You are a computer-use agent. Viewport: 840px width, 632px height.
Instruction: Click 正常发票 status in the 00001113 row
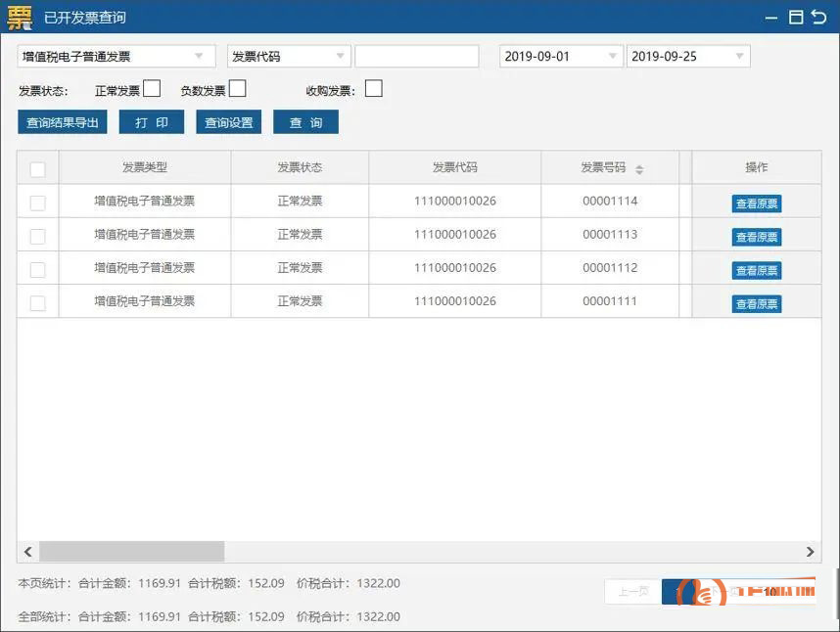click(300, 235)
